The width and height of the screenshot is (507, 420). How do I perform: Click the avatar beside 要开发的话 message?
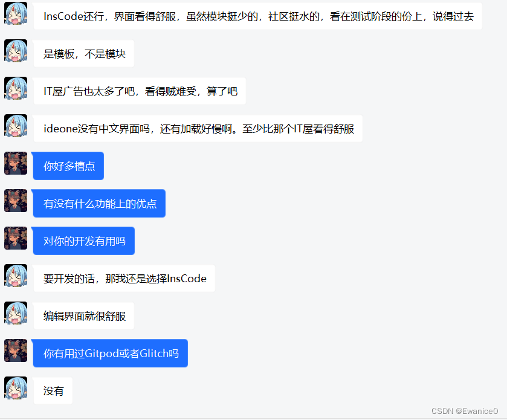tap(16, 276)
